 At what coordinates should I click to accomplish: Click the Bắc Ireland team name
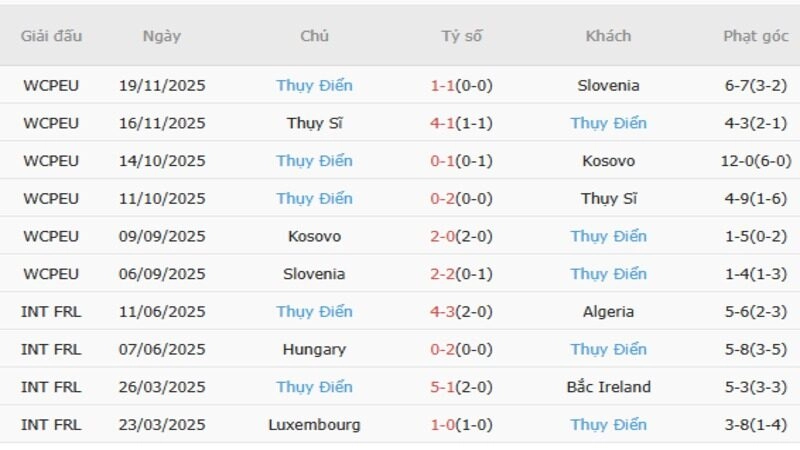608,387
